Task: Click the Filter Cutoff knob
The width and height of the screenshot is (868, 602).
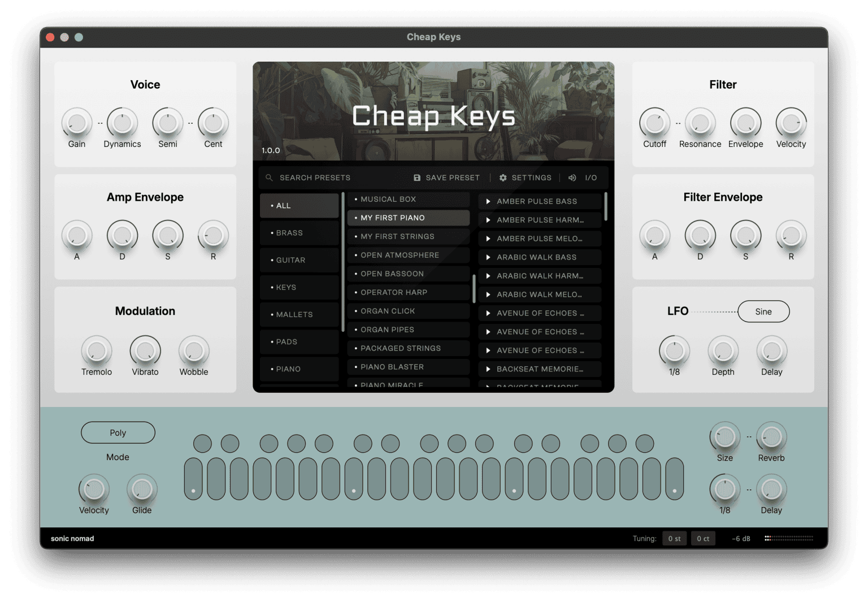Action: [x=654, y=123]
